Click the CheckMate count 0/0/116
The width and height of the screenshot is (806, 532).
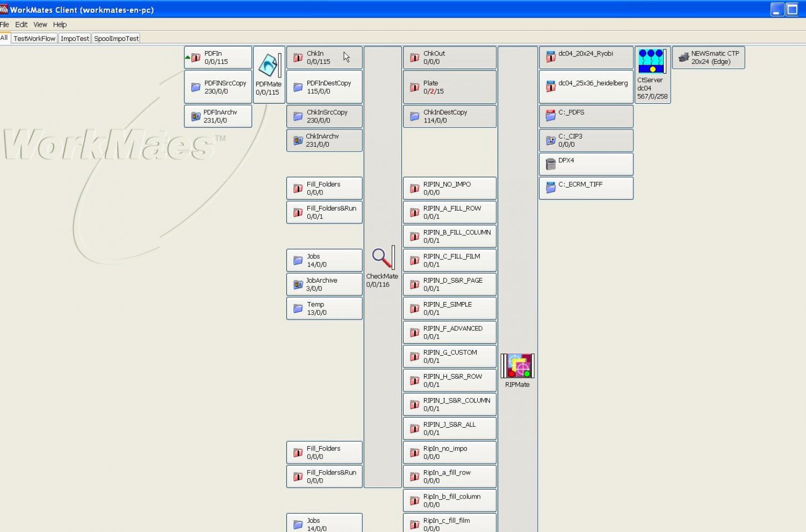tap(378, 285)
